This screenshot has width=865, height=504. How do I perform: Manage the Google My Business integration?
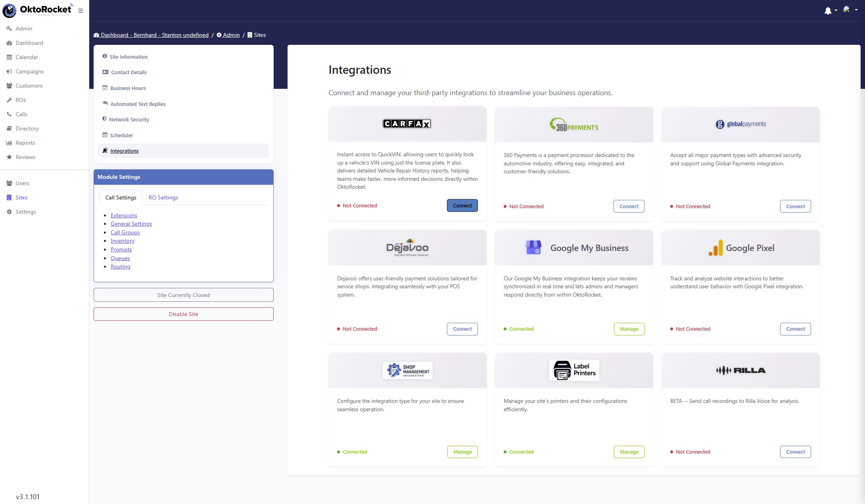coord(629,329)
